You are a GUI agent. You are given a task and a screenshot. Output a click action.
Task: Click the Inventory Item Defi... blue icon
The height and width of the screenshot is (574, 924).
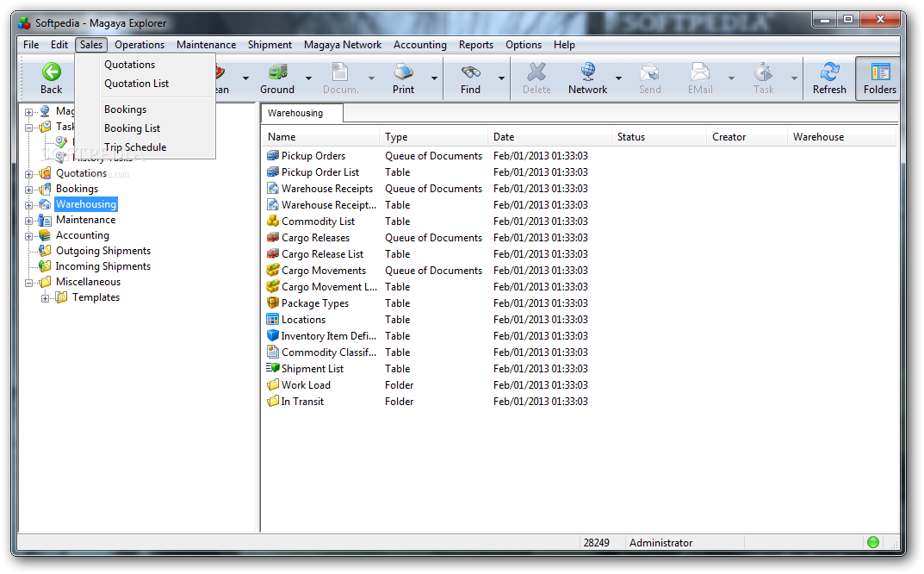pyautogui.click(x=273, y=335)
